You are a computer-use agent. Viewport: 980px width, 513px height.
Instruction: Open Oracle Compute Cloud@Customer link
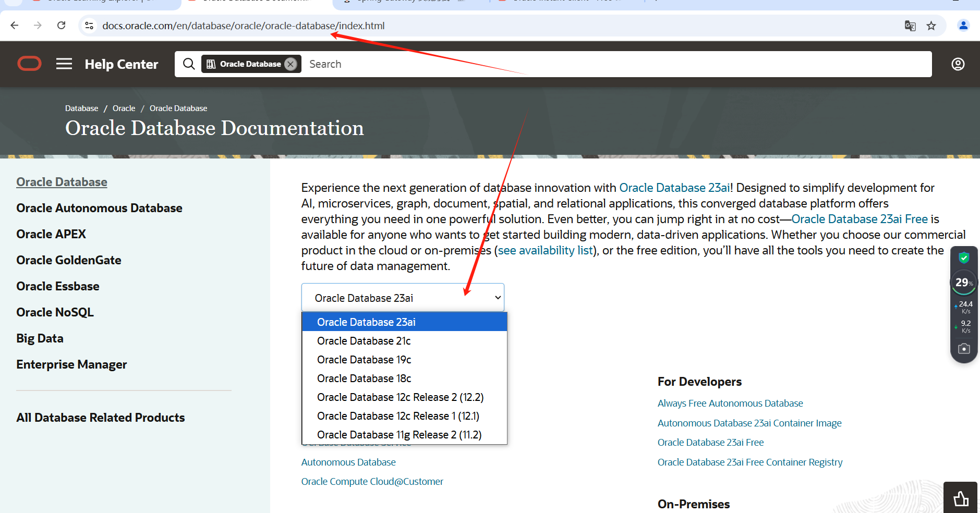[372, 481]
